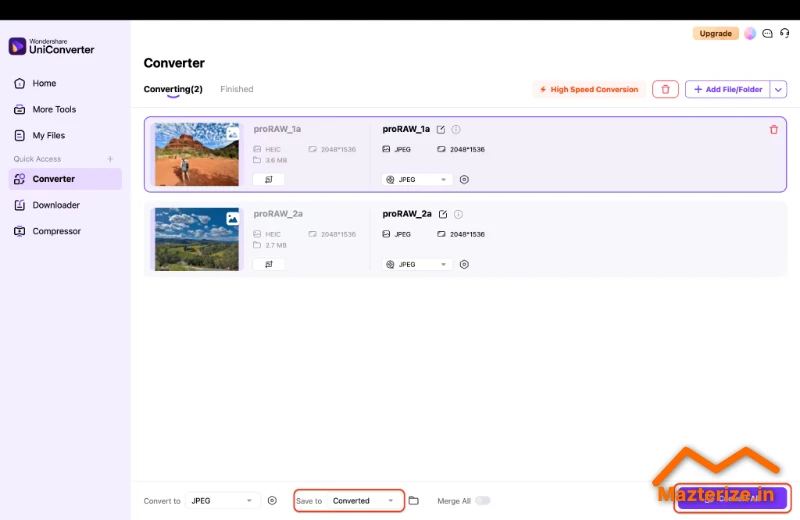Open the Convert to JPEG dropdown
Viewport: 800px width, 520px height.
coord(222,501)
